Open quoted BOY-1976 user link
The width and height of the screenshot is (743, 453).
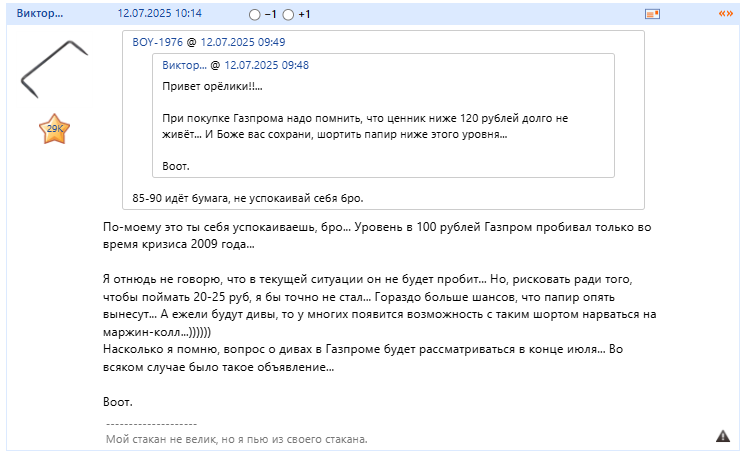pos(157,42)
